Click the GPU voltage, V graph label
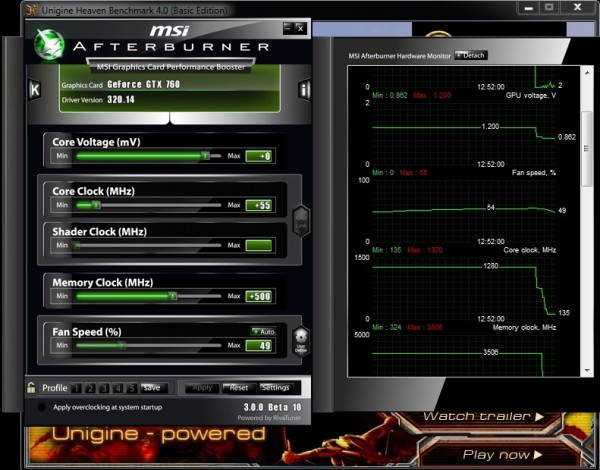The image size is (600, 470). click(x=531, y=95)
